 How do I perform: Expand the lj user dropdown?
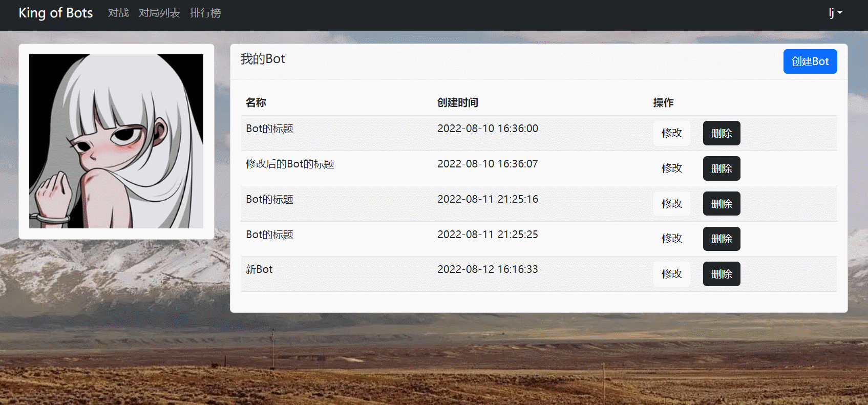click(836, 13)
